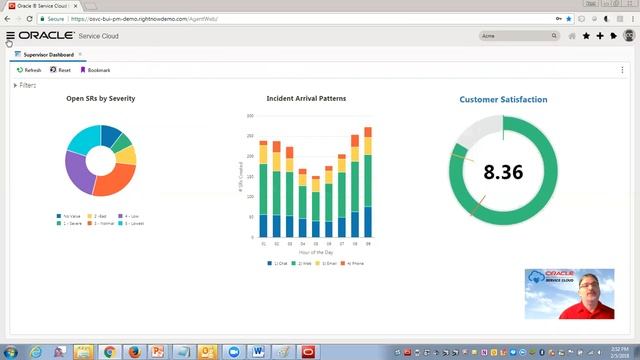Click the Bookmark icon in dashboard toolbar
The width and height of the screenshot is (640, 360).
83,70
